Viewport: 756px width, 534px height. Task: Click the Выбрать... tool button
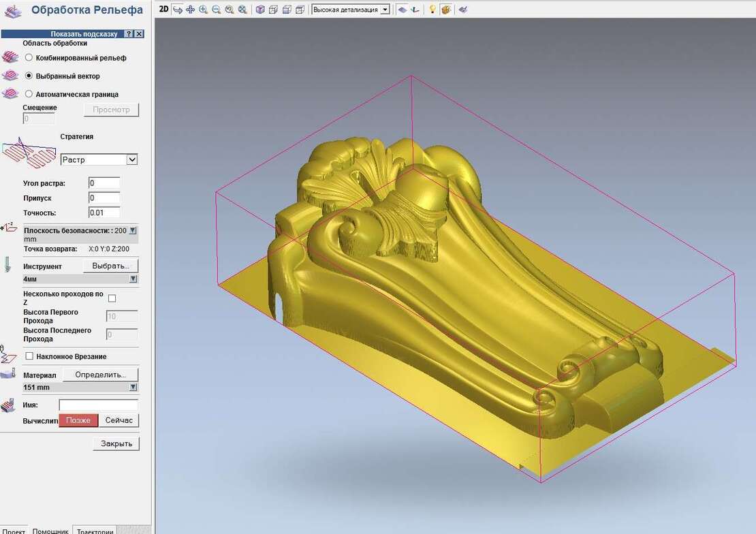110,266
